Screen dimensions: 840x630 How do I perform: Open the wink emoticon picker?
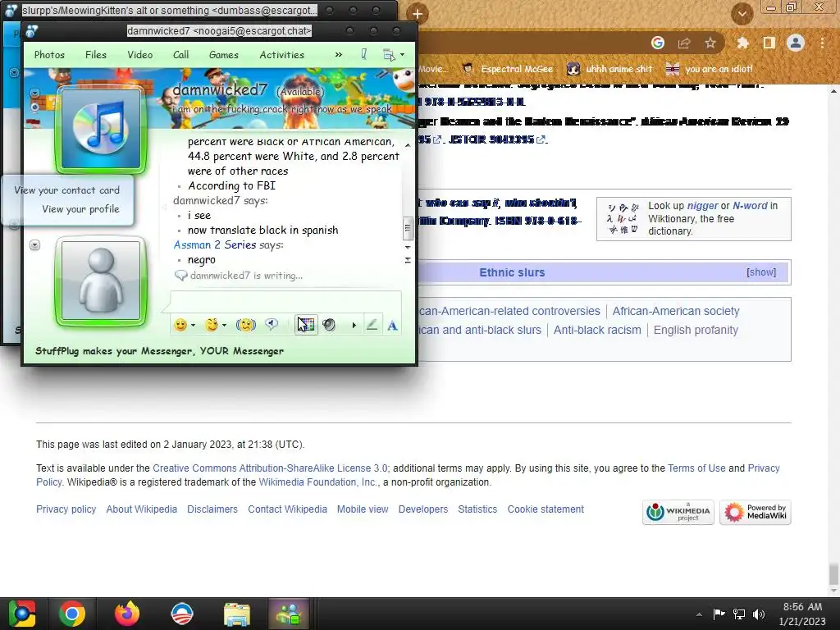pyautogui.click(x=212, y=325)
